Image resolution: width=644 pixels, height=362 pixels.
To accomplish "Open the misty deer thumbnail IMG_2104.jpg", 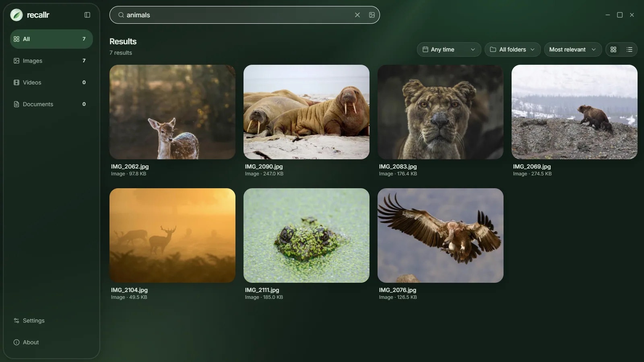I will click(x=172, y=235).
